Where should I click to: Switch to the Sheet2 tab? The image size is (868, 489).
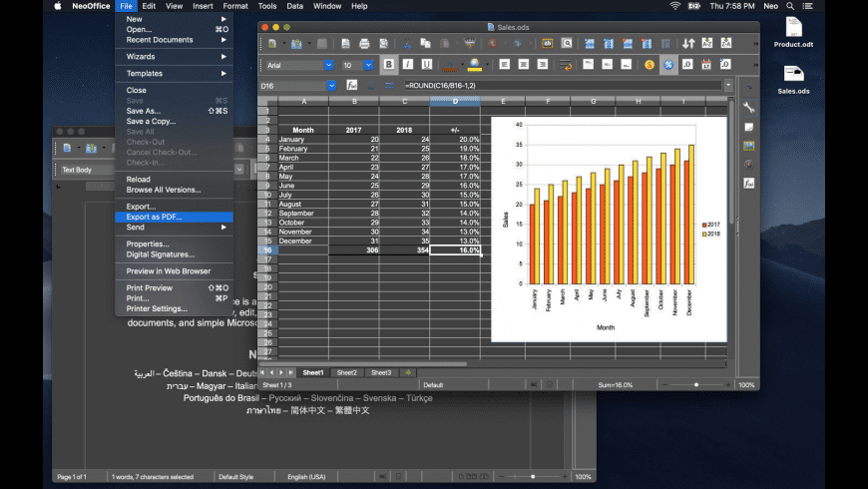347,372
